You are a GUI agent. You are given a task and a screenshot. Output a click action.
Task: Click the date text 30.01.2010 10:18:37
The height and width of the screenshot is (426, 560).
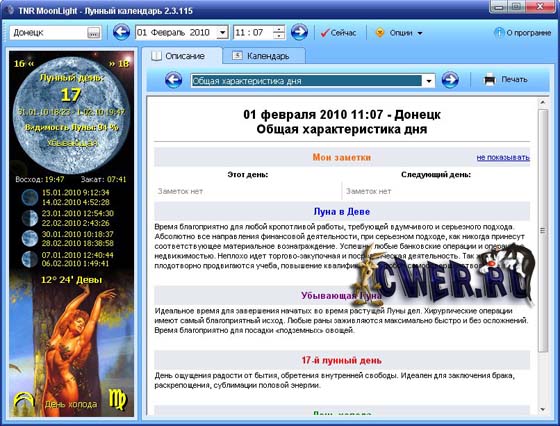[x=78, y=234]
